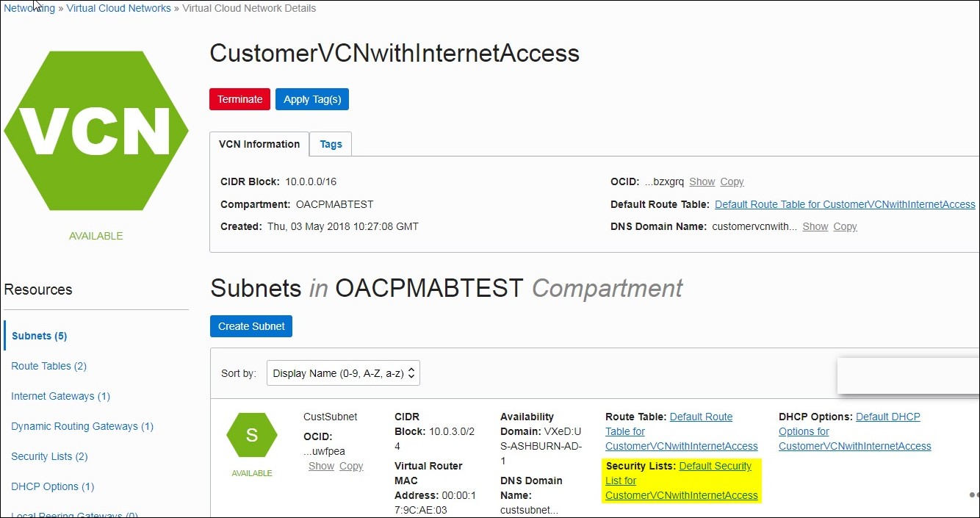Viewport: 980px width, 518px height.
Task: Navigate to Virtual Cloud Networks breadcrumb
Action: pyautogui.click(x=118, y=8)
